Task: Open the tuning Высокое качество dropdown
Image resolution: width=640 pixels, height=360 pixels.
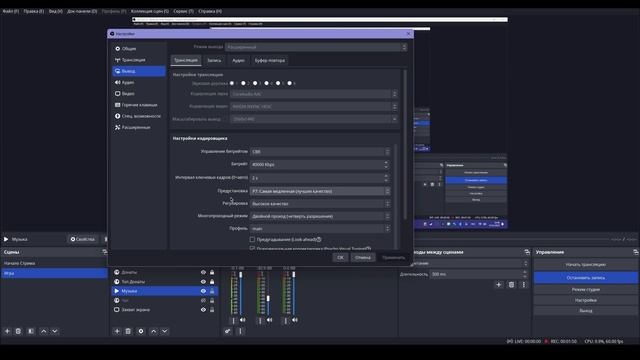Action: pos(320,204)
